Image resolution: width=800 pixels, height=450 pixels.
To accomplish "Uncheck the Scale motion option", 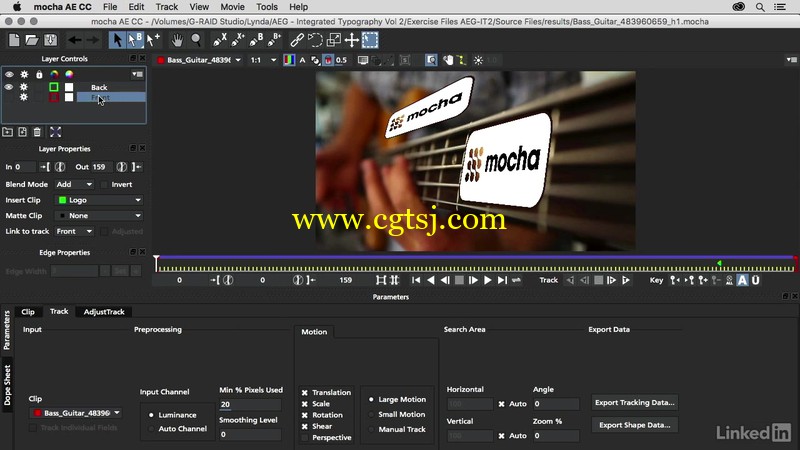I will pos(305,404).
